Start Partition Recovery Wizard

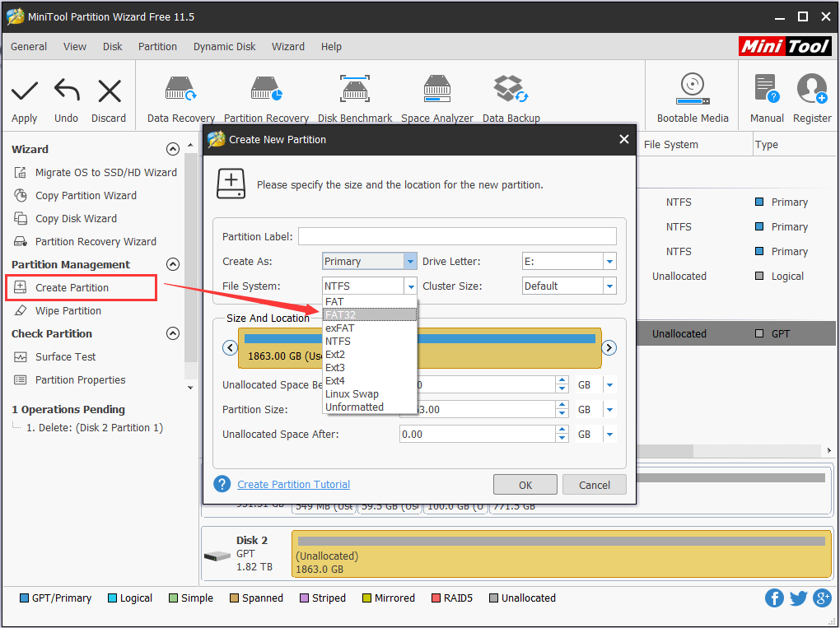pos(85,241)
